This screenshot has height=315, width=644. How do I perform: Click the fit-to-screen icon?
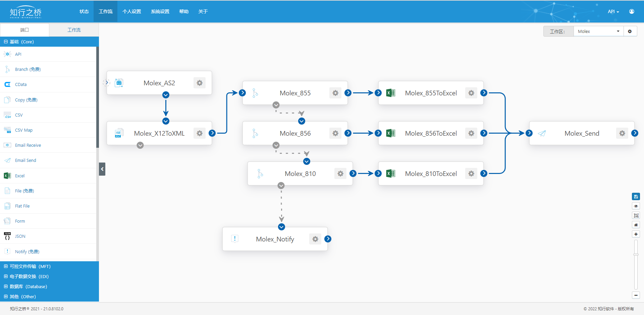pos(636,215)
